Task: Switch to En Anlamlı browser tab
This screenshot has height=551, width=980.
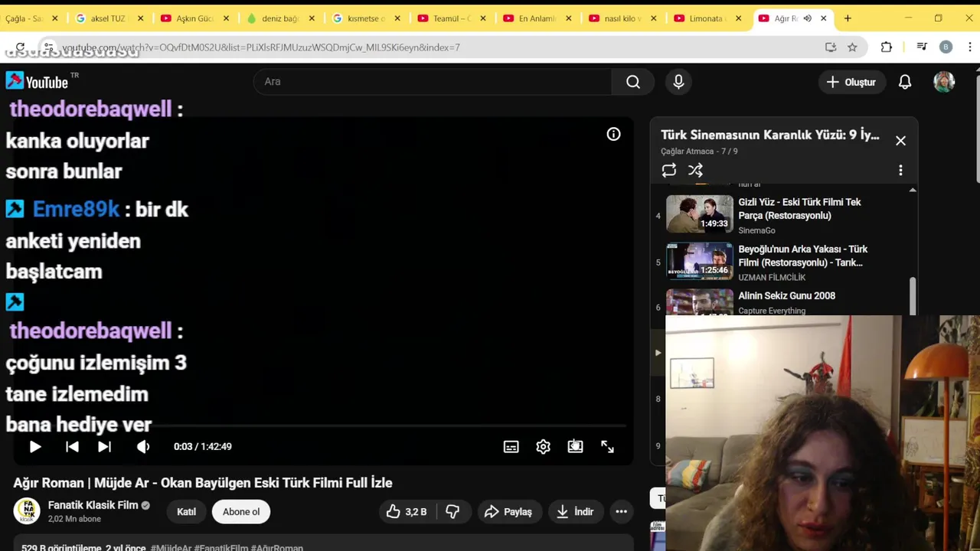Action: coord(538,18)
